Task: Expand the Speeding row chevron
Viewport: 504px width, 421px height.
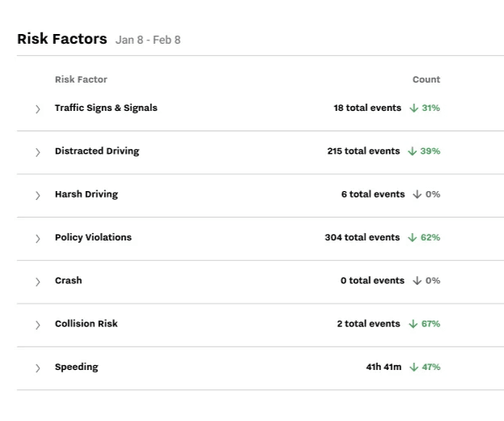Action: point(37,368)
